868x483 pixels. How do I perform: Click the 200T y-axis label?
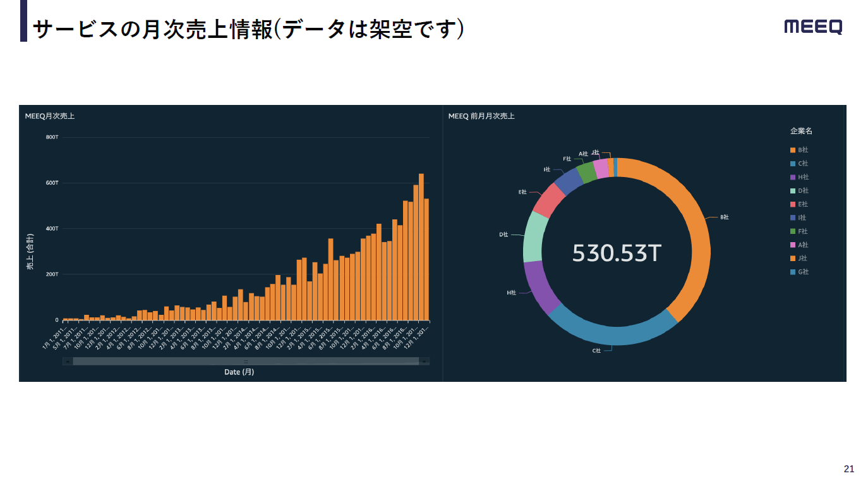coord(52,274)
